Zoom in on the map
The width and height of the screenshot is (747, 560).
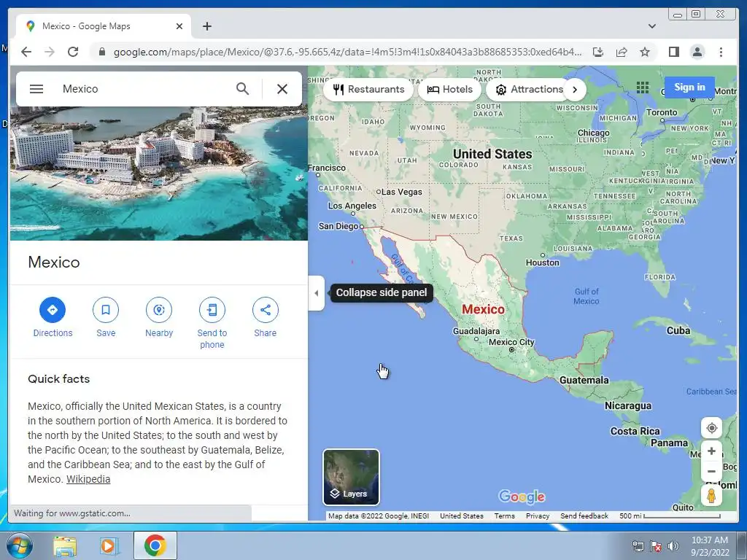(712, 451)
